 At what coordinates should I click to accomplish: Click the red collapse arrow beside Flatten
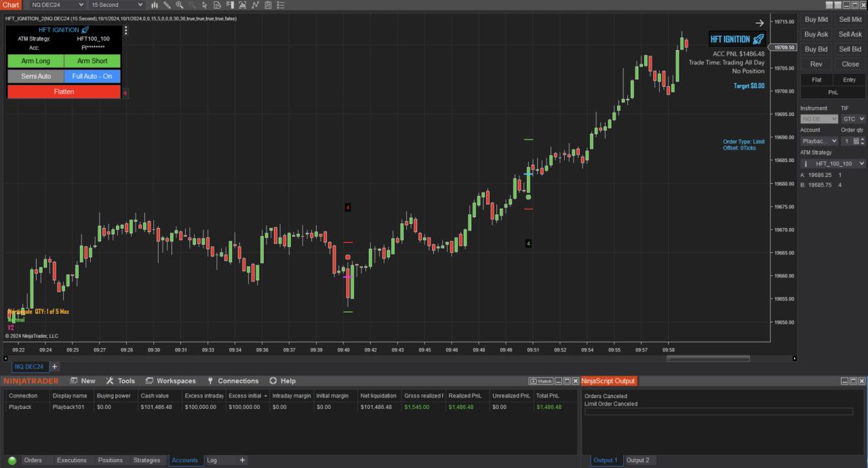coord(125,92)
